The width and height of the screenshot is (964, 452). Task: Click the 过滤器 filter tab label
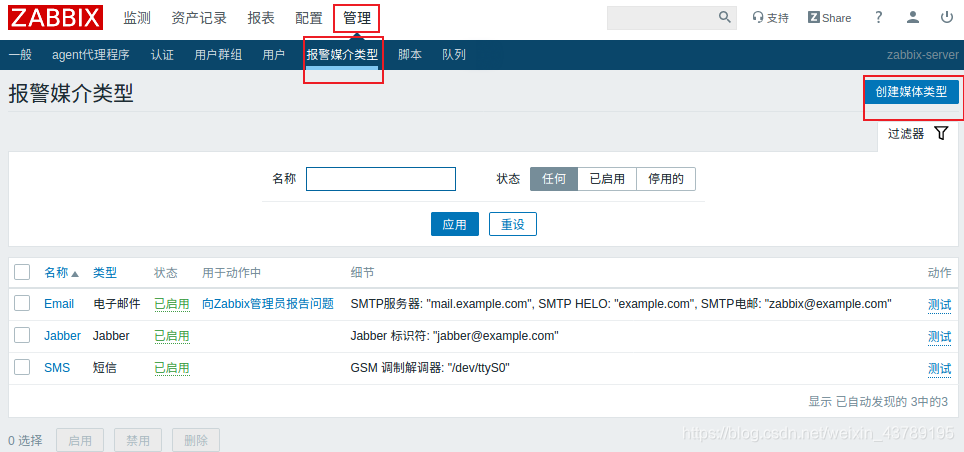click(x=906, y=134)
